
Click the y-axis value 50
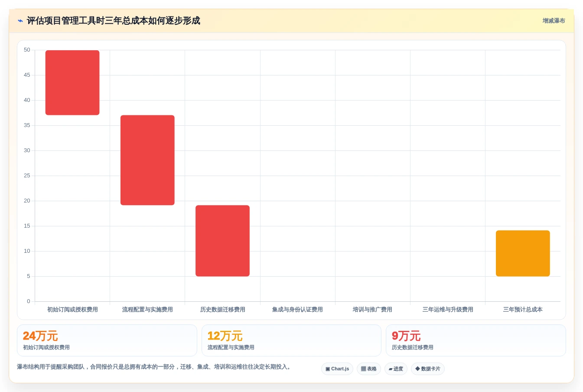click(x=27, y=50)
